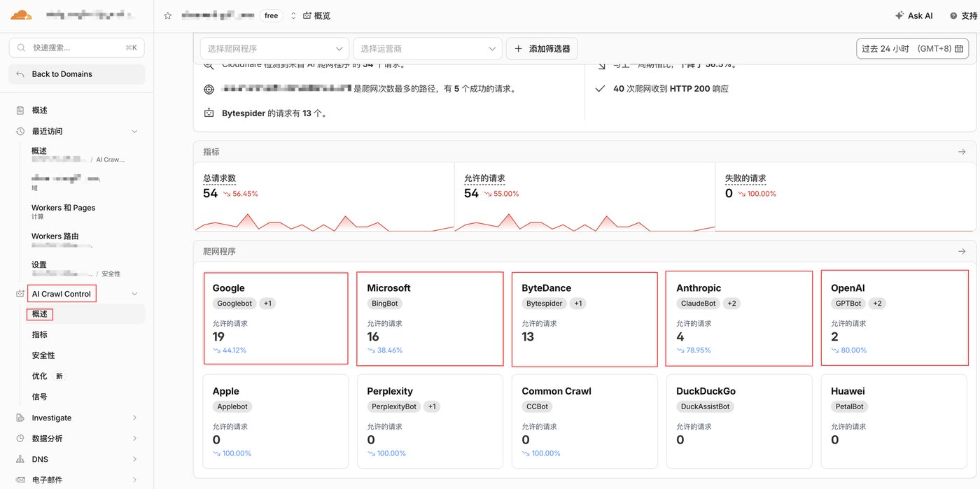Click the search magnifier icon in sidebar
The image size is (980, 489).
21,48
